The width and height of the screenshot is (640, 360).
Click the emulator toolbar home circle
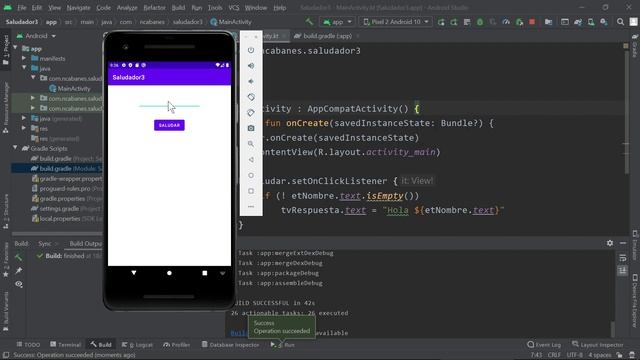click(251, 175)
